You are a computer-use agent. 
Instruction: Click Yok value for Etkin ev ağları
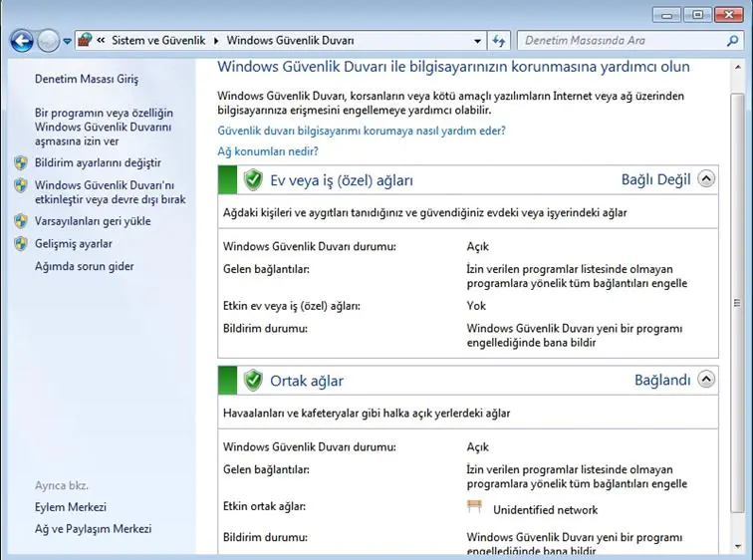point(476,306)
